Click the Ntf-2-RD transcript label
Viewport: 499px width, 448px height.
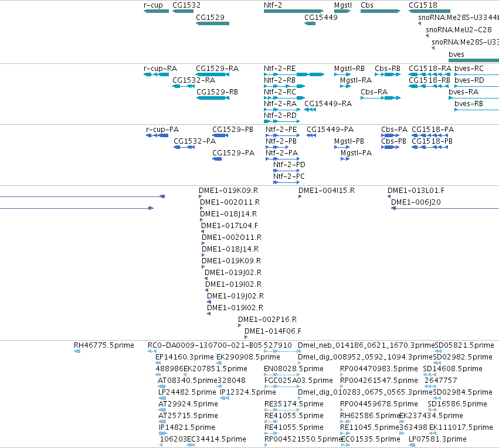280,116
